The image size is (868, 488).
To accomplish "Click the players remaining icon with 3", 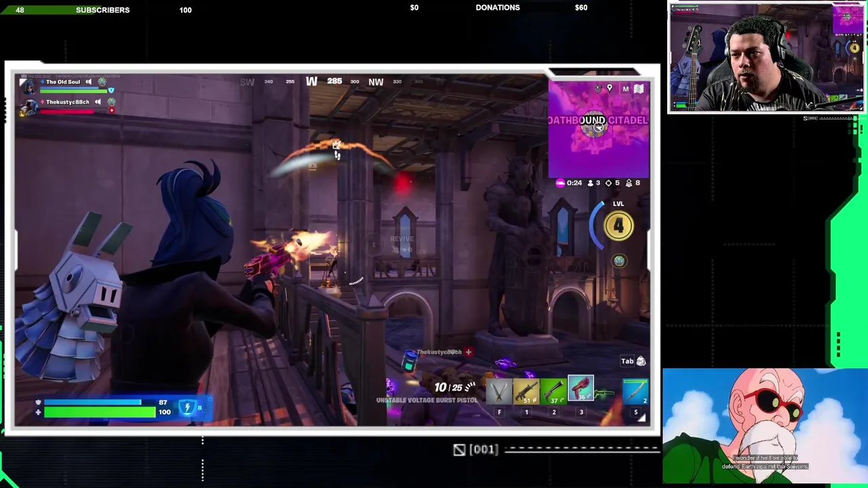I will pos(590,183).
